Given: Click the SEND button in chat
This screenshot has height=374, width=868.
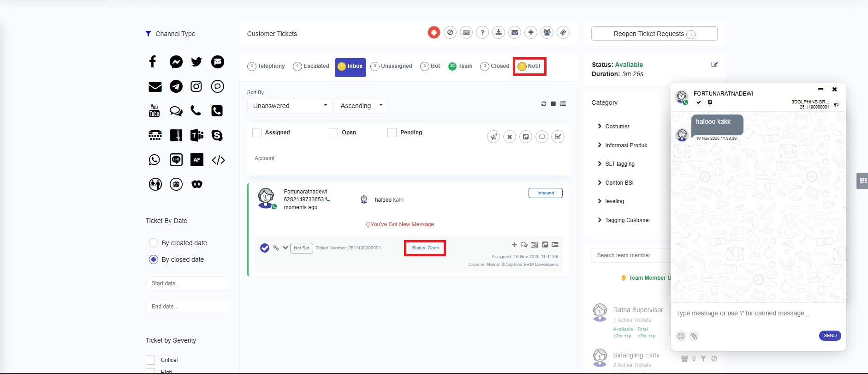Looking at the screenshot, I should coord(830,336).
